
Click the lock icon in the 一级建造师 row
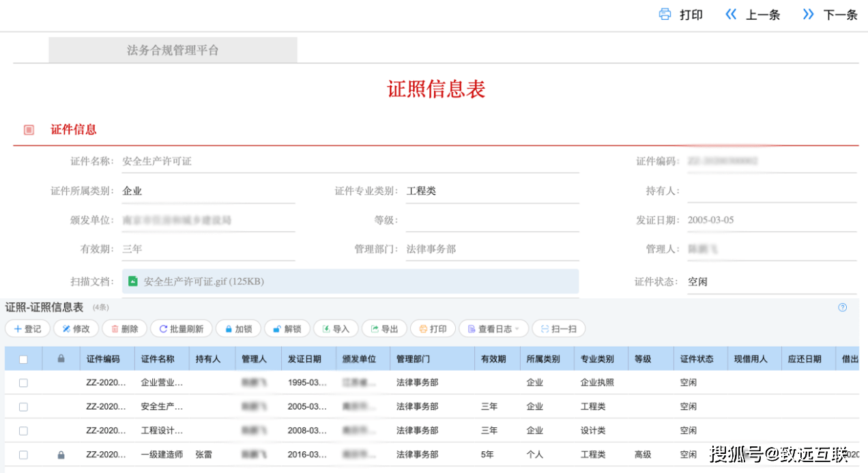pyautogui.click(x=61, y=455)
